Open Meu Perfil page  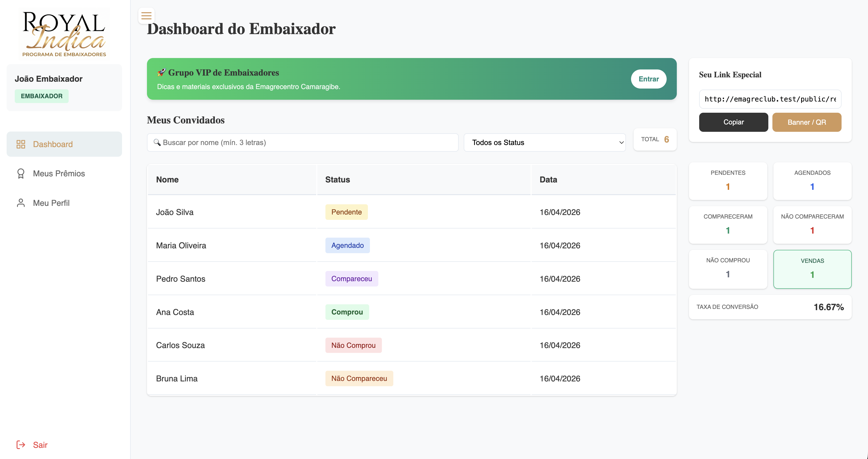point(51,203)
